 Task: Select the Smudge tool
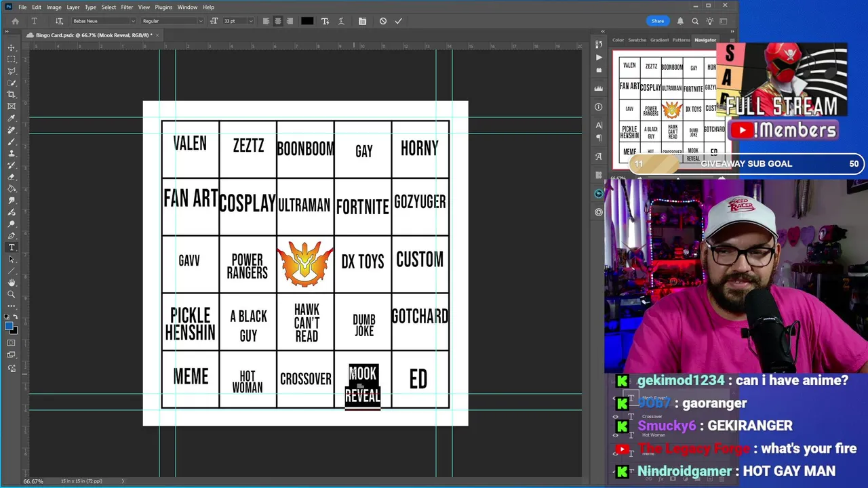(12, 200)
